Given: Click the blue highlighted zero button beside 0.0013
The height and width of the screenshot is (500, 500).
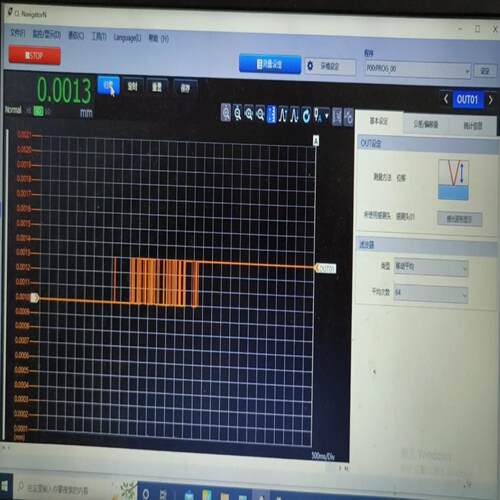Looking at the screenshot, I should [108, 85].
